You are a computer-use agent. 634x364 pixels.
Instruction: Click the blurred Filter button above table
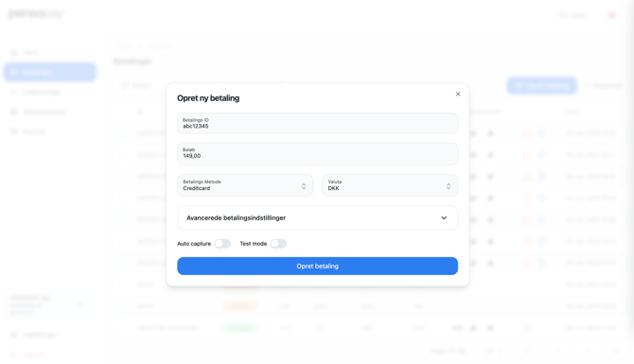coord(136,86)
